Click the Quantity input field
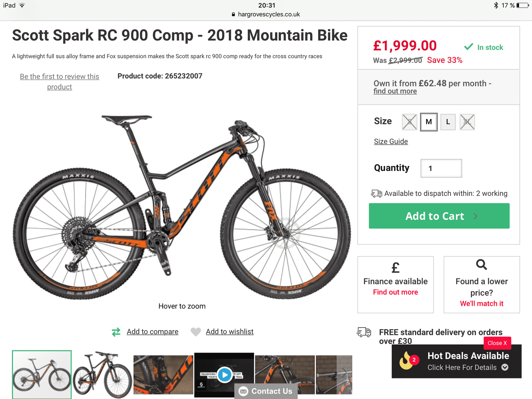Image resolution: width=532 pixels, height=399 pixels. (441, 168)
